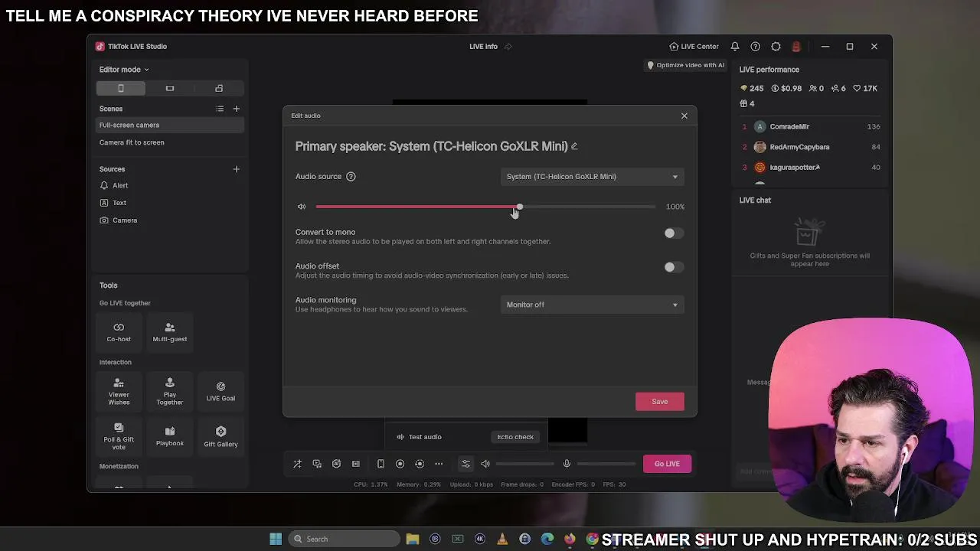Select viewer ComradeMir in ranking
This screenshot has height=551, width=980.
tap(810, 127)
